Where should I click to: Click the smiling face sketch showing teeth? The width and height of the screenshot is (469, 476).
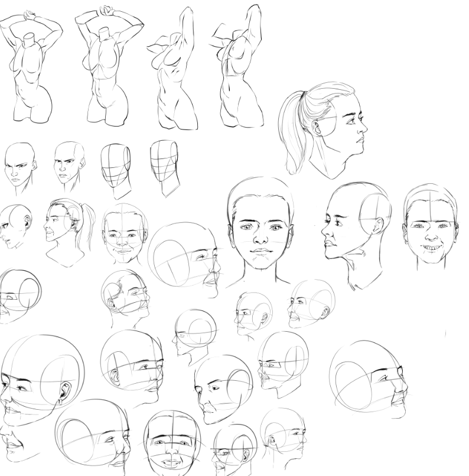(x=430, y=227)
